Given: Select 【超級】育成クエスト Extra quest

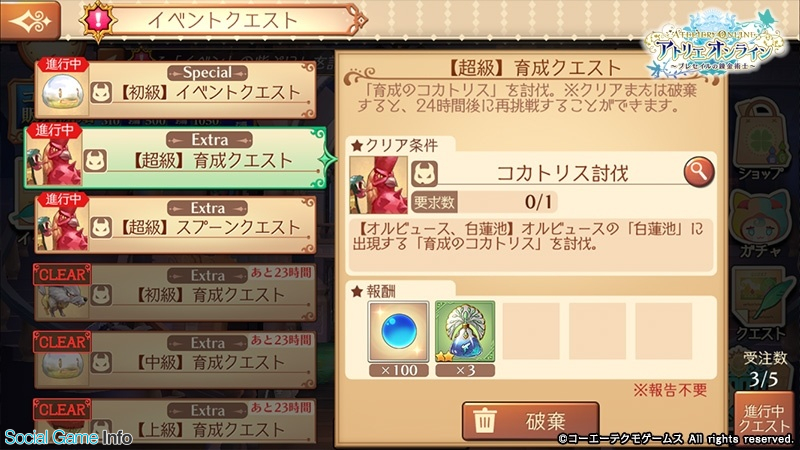Looking at the screenshot, I should click(x=175, y=158).
